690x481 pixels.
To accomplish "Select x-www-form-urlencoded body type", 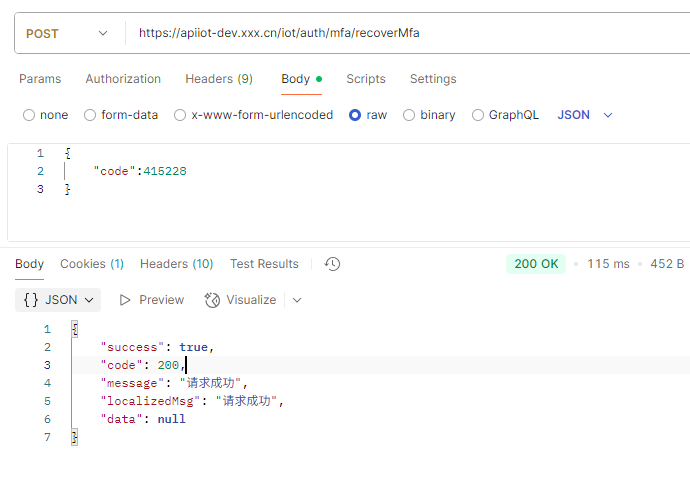I will [181, 115].
